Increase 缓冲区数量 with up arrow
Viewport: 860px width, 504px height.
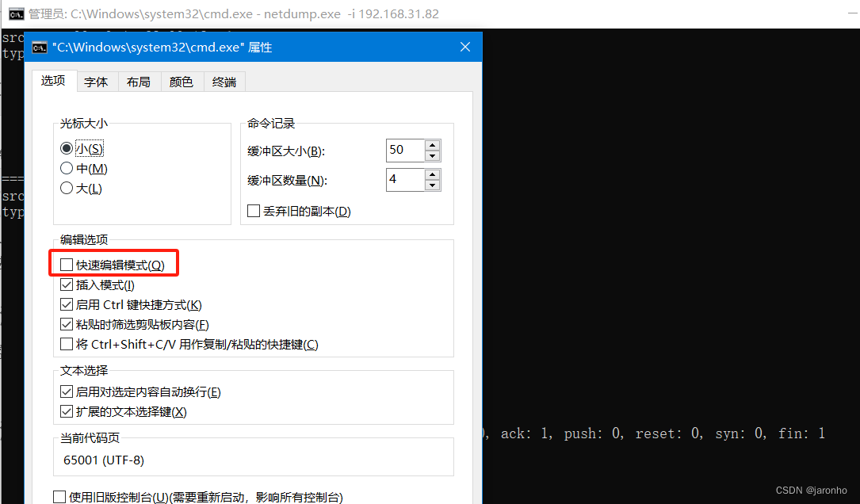433,175
